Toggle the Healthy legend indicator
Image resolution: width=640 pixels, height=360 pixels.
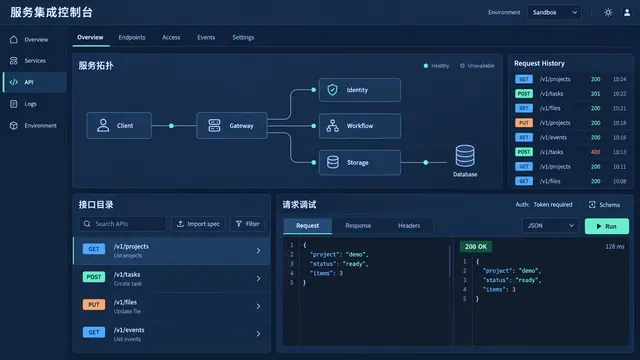click(436, 66)
